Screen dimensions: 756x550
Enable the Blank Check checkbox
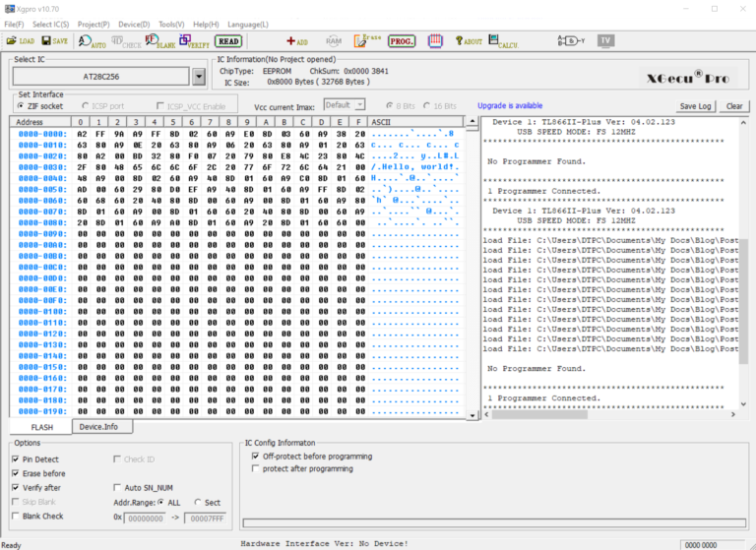coord(16,516)
